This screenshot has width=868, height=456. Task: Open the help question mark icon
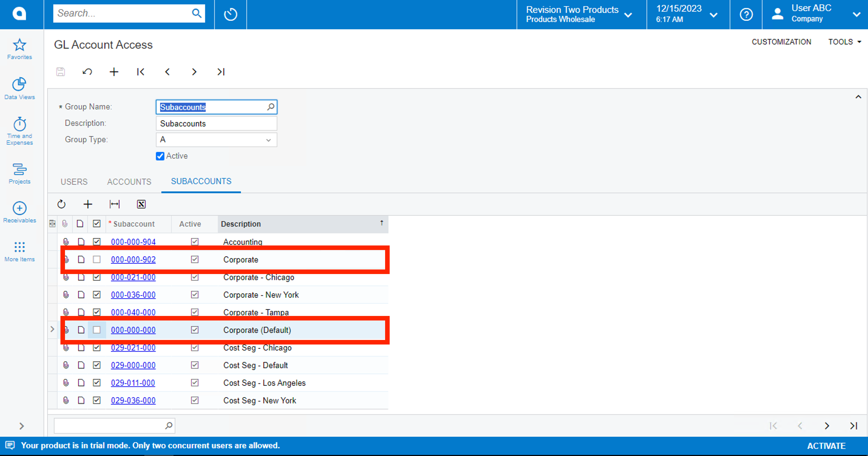click(746, 14)
